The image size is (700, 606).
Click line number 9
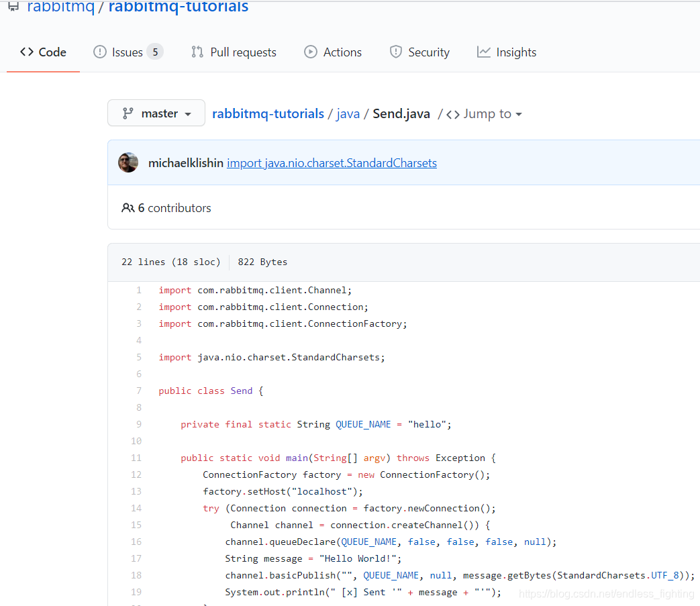(x=139, y=424)
